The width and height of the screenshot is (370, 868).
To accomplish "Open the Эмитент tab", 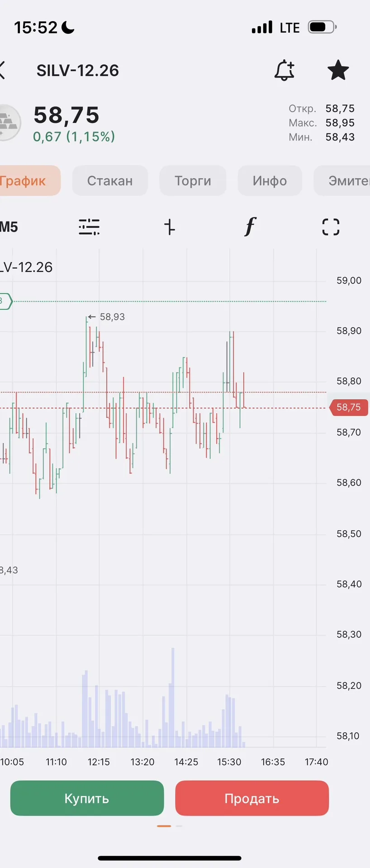I will 342,181.
